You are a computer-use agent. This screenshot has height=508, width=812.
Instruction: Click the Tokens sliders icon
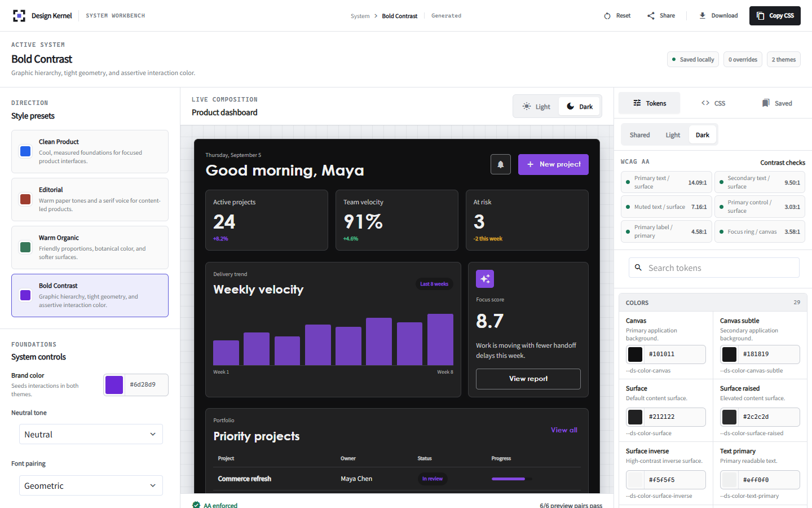click(x=637, y=103)
